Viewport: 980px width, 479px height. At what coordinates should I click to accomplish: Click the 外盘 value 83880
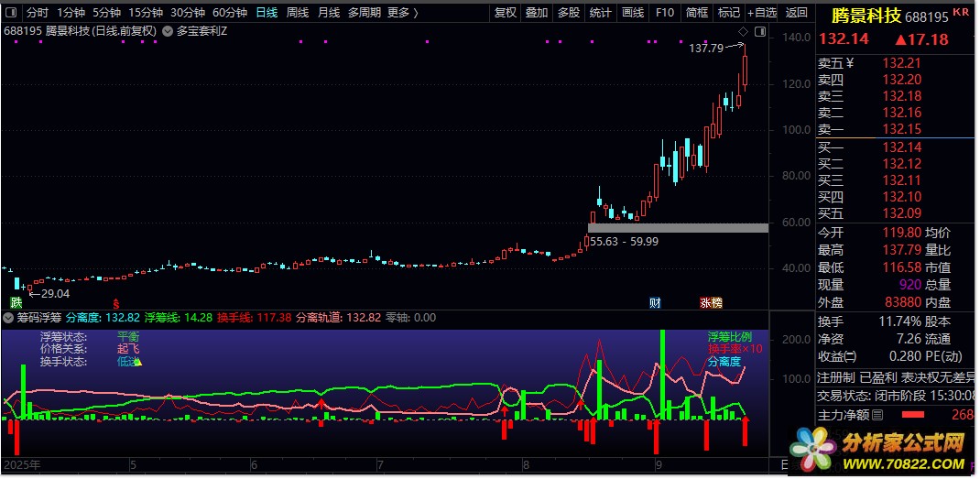[902, 302]
